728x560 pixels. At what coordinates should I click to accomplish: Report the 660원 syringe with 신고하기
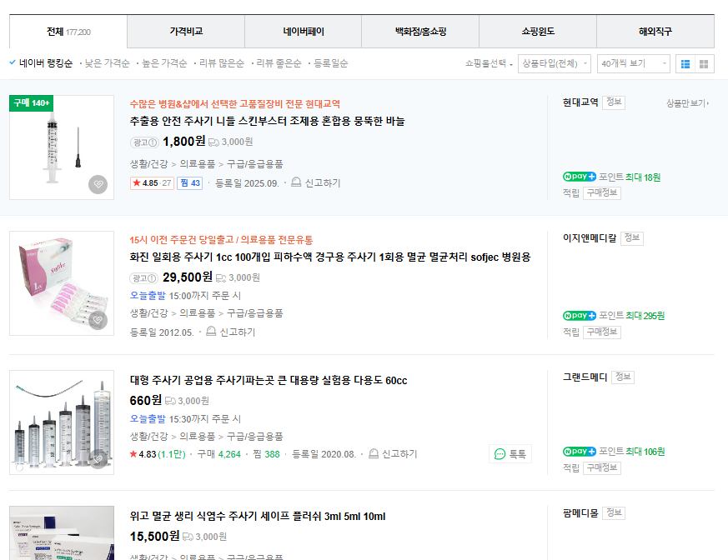pos(394,454)
